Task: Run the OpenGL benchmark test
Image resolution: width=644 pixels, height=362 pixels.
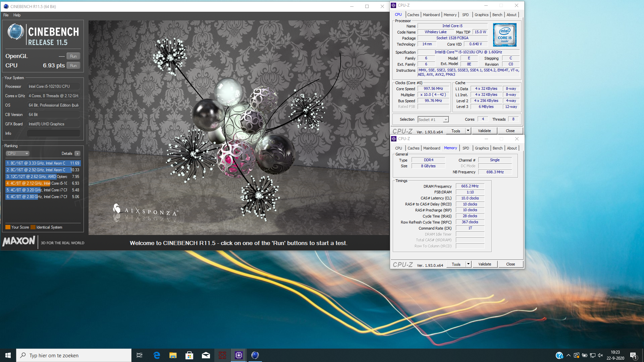Action: coord(73,56)
